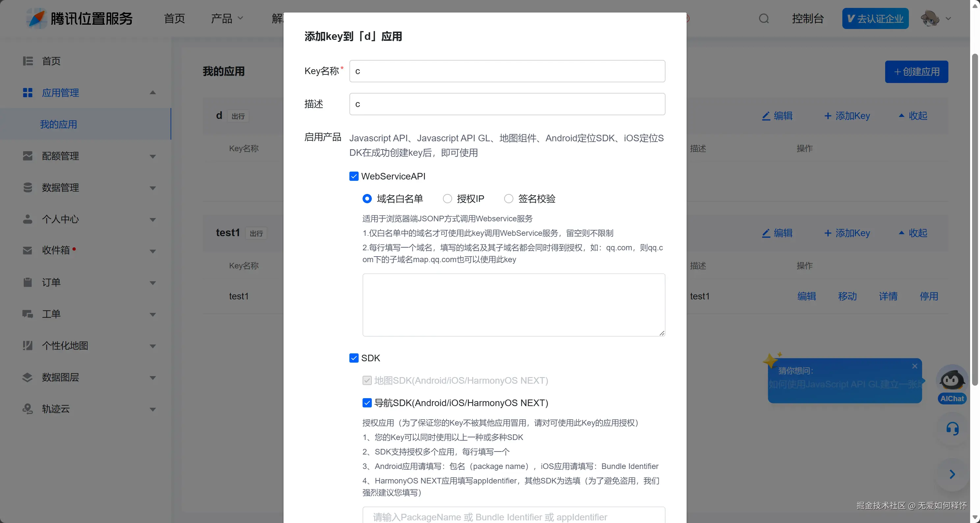Select the 授权IP radio option
The width and height of the screenshot is (980, 523).
448,199
